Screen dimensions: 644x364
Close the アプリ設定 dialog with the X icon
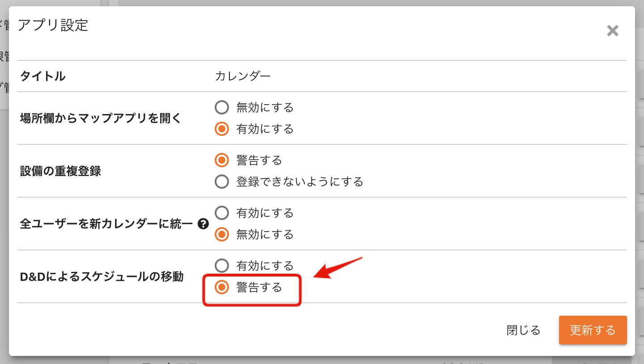(x=612, y=31)
